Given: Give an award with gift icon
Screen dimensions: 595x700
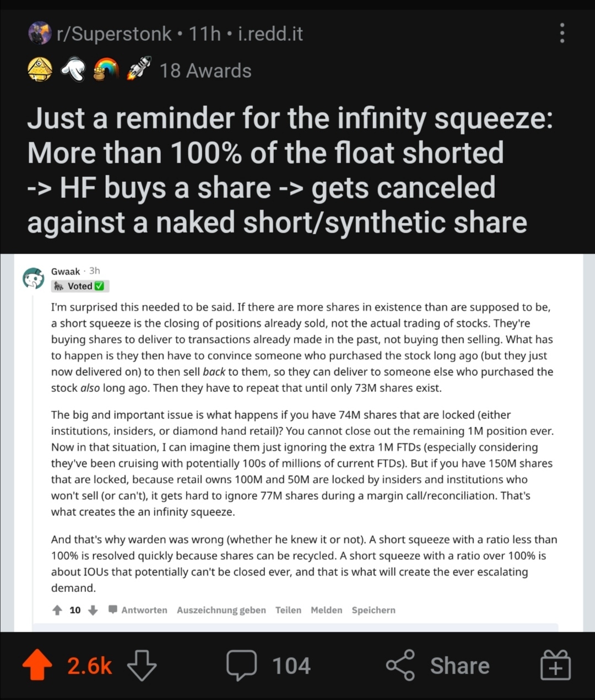Looking at the screenshot, I should pyautogui.click(x=555, y=665).
